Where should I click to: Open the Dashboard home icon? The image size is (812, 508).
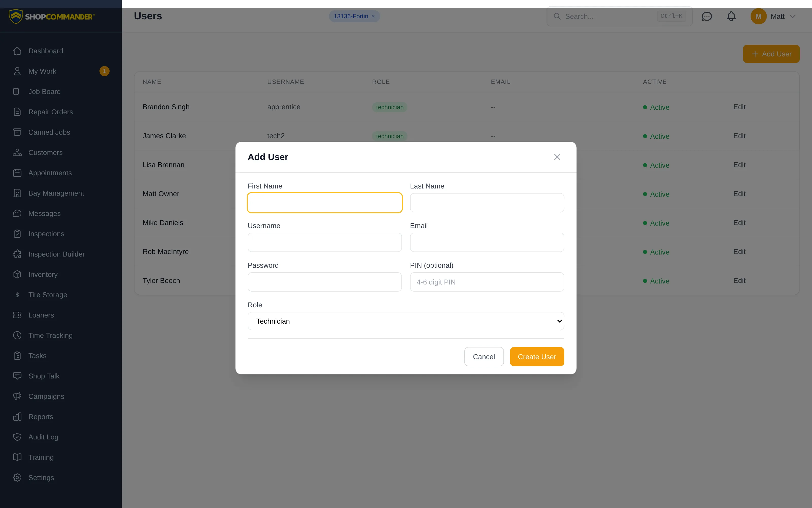(17, 51)
